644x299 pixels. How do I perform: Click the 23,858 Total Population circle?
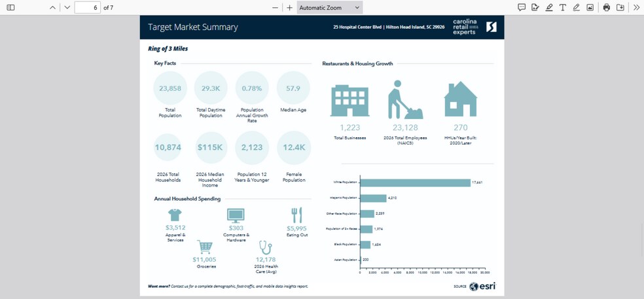tap(170, 88)
